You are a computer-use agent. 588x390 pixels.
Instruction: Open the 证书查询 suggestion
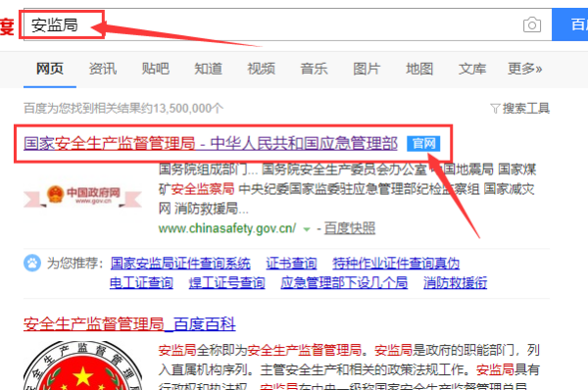[291, 264]
